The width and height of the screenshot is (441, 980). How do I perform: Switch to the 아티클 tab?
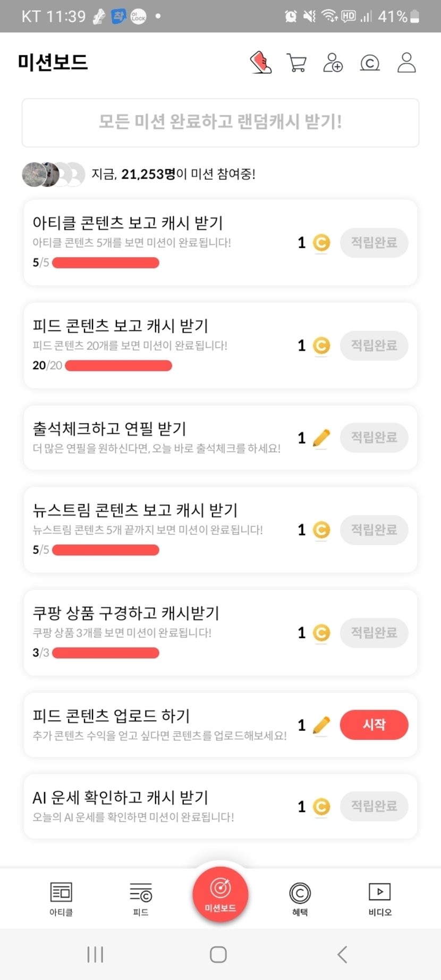point(61,899)
